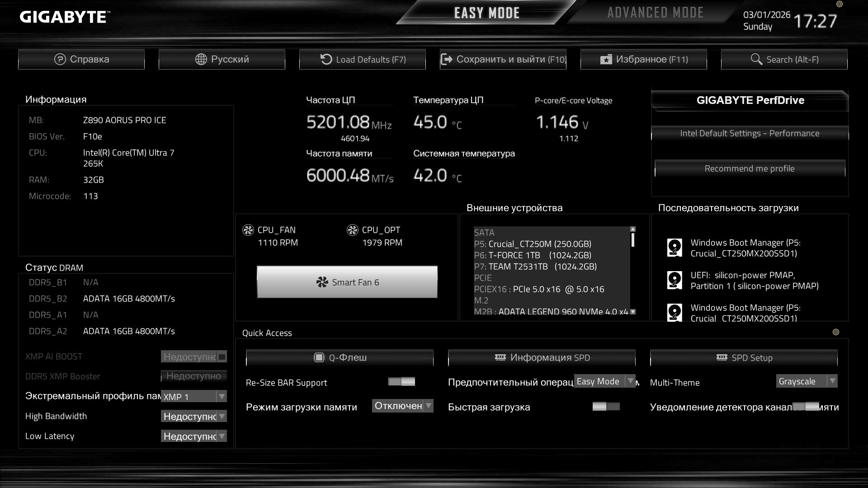Click the scrollbar thumb in the device list

coord(633,239)
